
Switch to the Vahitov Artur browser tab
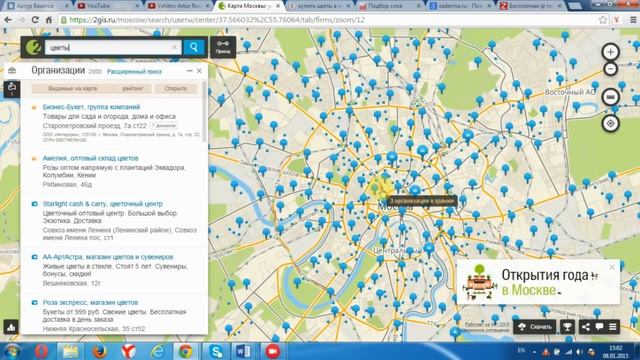point(180,6)
